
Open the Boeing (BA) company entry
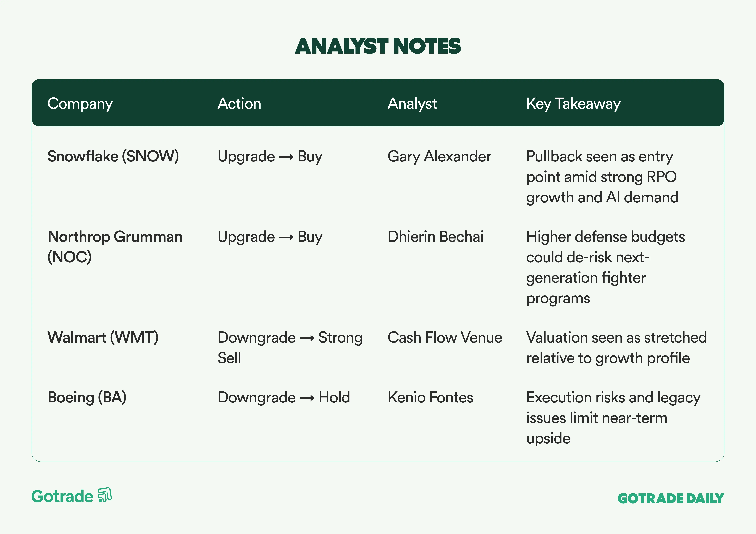coord(87,397)
